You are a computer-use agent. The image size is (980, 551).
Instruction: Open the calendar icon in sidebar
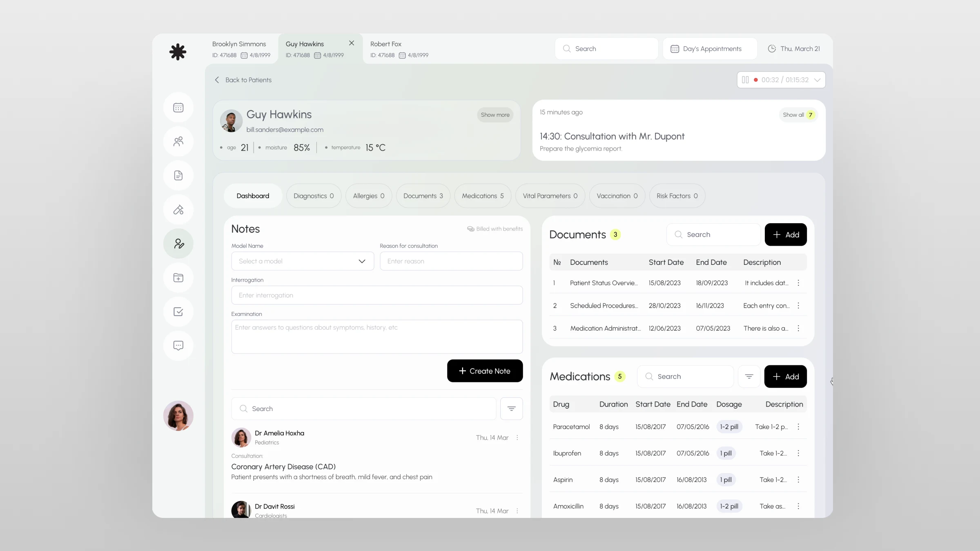(x=178, y=108)
